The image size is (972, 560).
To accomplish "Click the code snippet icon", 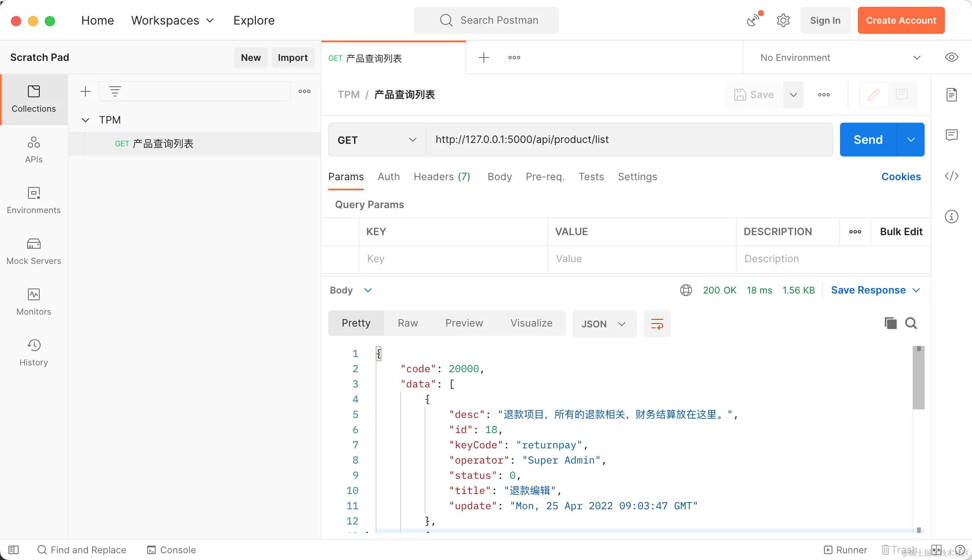I will tap(951, 176).
